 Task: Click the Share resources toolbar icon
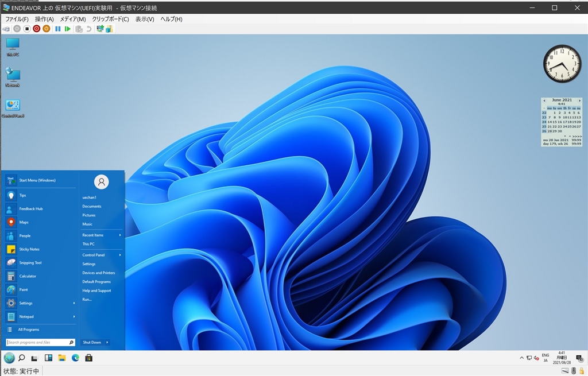click(109, 29)
